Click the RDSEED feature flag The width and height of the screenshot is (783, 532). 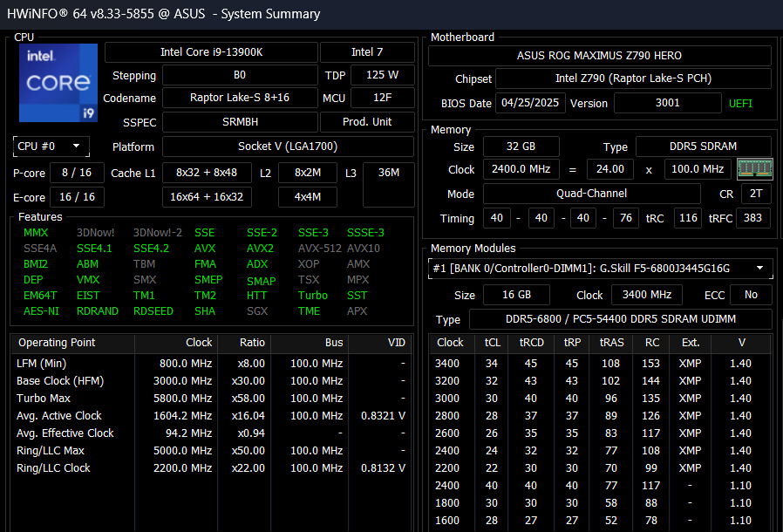click(x=153, y=311)
